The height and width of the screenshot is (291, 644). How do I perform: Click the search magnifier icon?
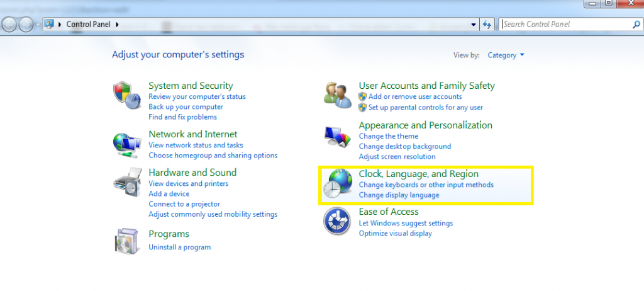point(635,25)
